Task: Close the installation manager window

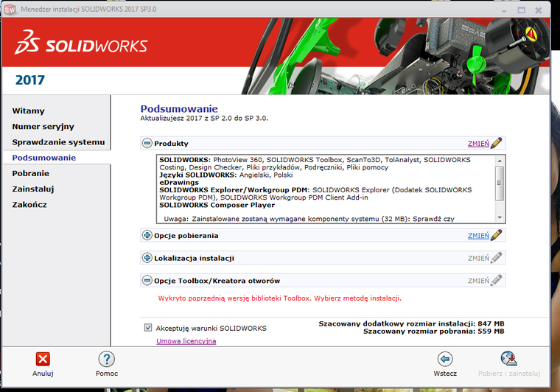Action: tap(539, 10)
